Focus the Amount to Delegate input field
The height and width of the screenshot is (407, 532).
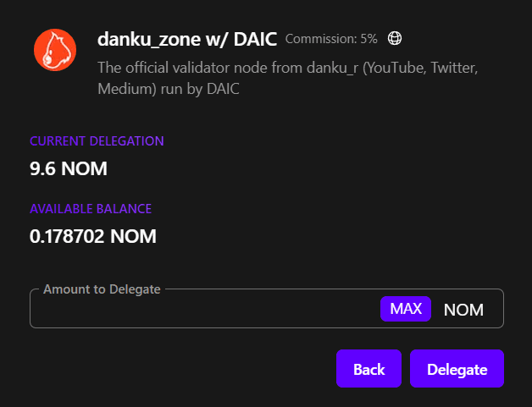[203, 310]
